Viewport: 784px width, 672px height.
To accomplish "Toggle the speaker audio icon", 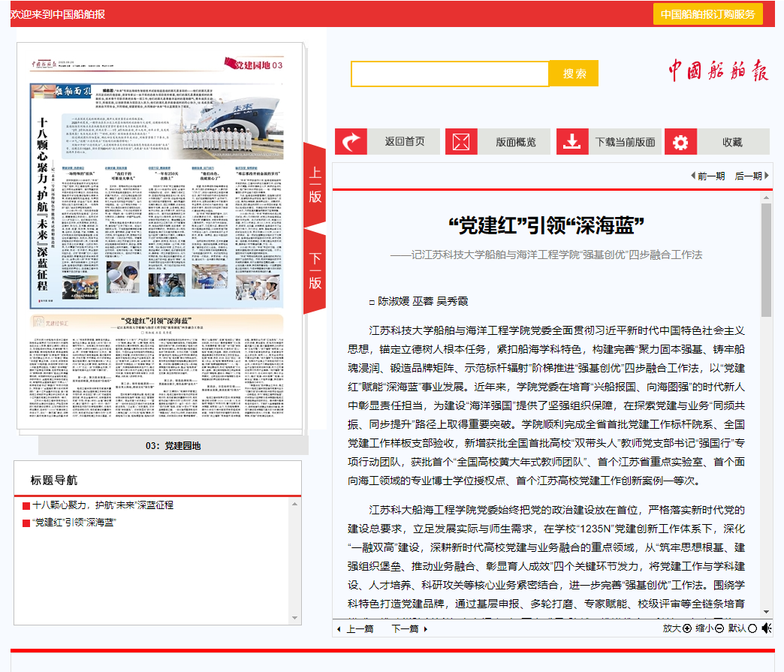I will [x=766, y=628].
